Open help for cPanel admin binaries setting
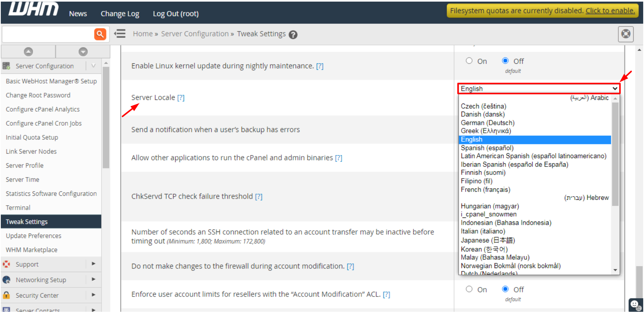Viewport: 644px width, 315px height. tap(339, 158)
